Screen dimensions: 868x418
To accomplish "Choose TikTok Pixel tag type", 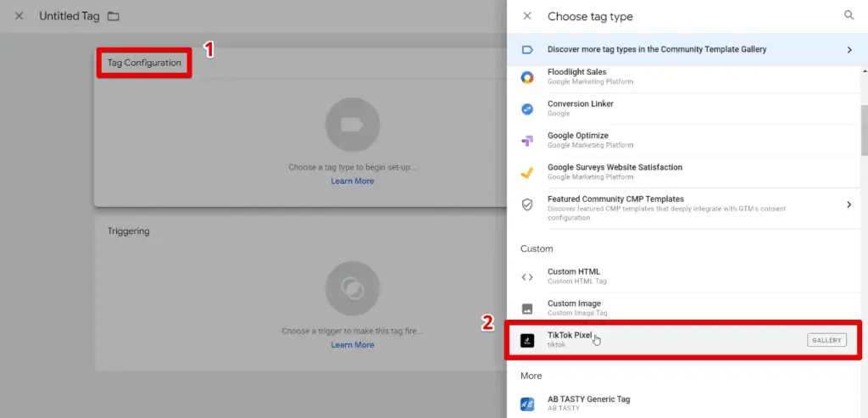I will click(x=684, y=340).
